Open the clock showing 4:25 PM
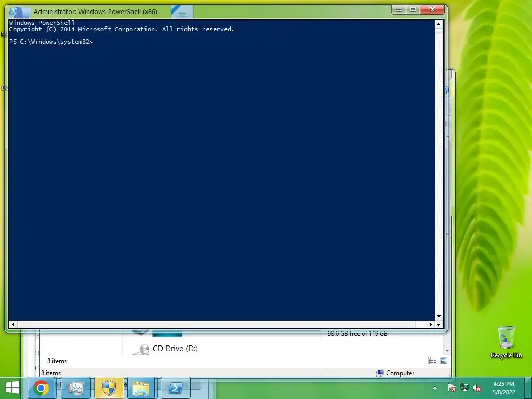This screenshot has width=532, height=399. [x=504, y=388]
